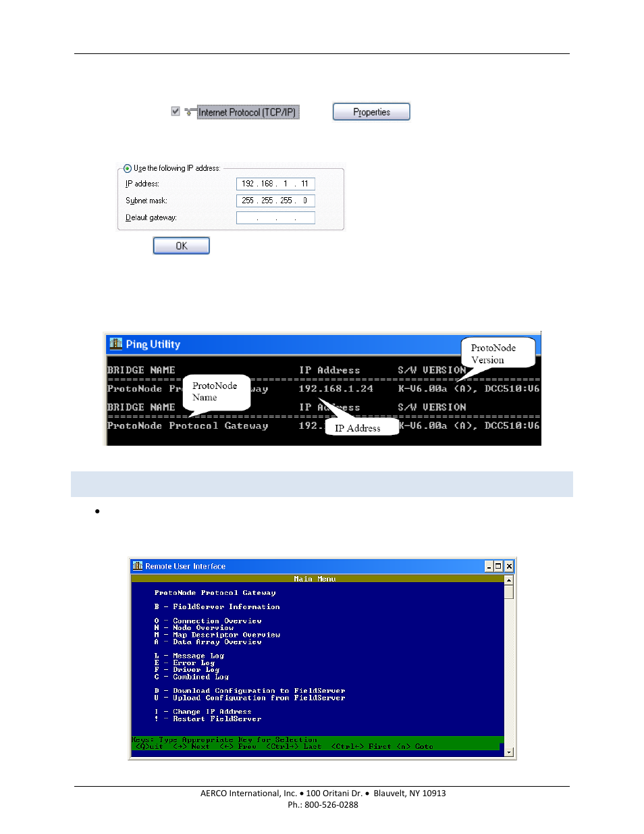Click the IP address input field
This screenshot has height=834, width=644.
(275, 184)
